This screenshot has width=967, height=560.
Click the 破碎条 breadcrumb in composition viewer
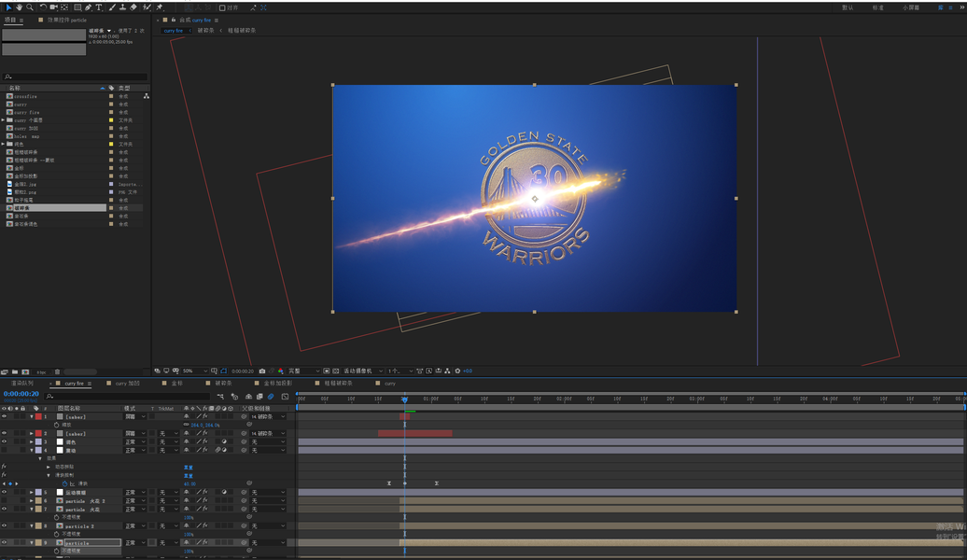[x=206, y=30]
